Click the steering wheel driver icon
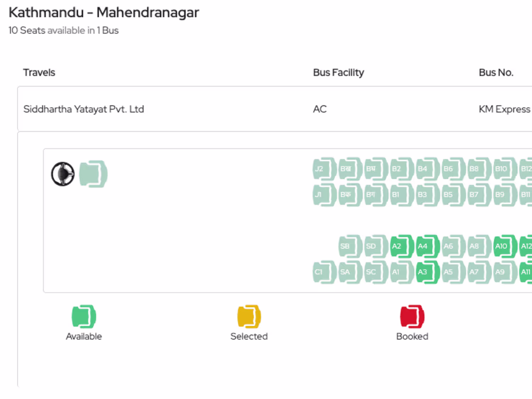This screenshot has height=399, width=532. (63, 174)
